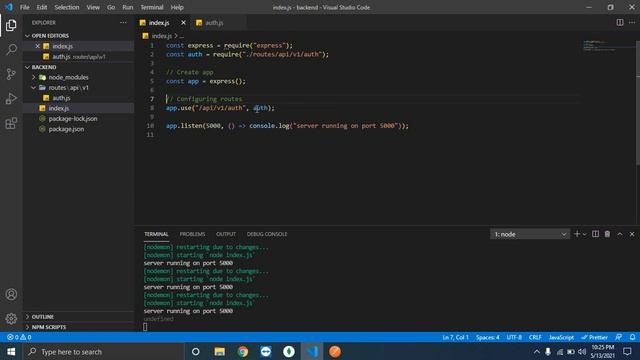Change line ending via CRLF
The width and height of the screenshot is (640, 360).
click(535, 337)
